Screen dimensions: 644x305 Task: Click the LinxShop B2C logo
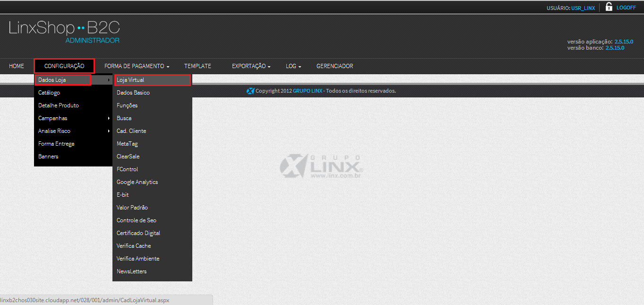coord(63,28)
